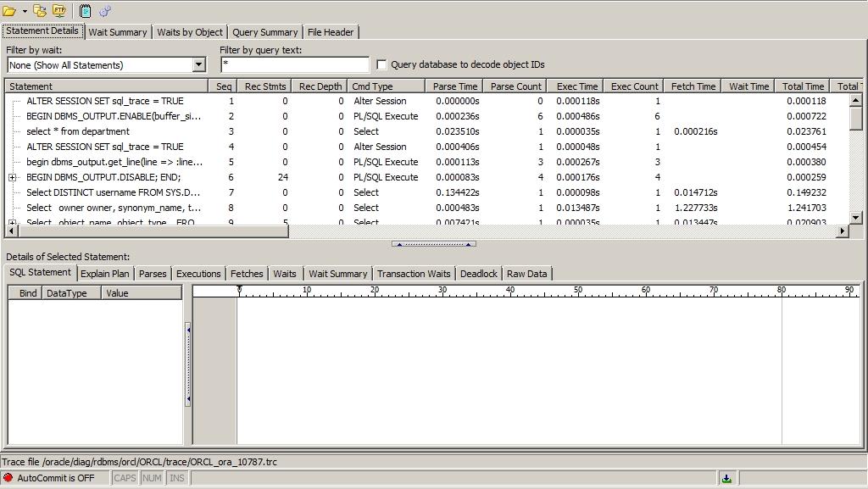Click the horizontal splitter handle between panes
The width and height of the screenshot is (868, 489).
(x=433, y=244)
